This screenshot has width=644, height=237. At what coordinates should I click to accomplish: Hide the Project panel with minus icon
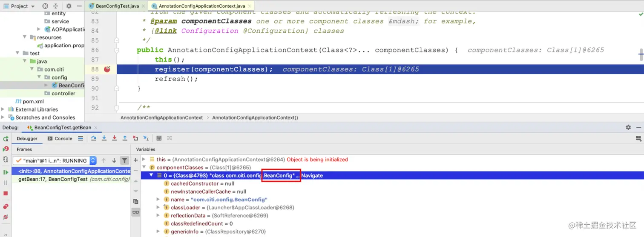click(79, 6)
